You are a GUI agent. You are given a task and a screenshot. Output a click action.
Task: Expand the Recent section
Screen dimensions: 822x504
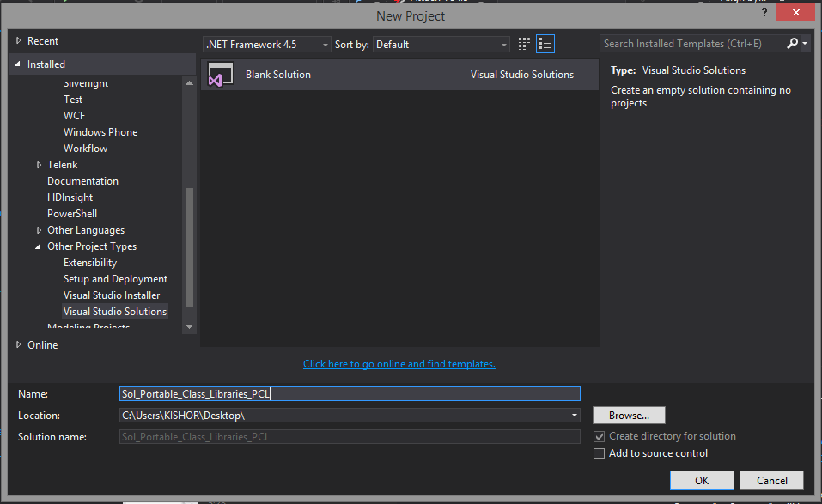click(x=18, y=41)
